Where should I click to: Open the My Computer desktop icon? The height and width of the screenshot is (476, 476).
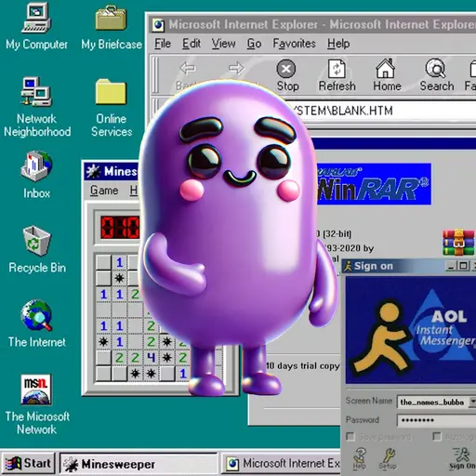point(36,27)
